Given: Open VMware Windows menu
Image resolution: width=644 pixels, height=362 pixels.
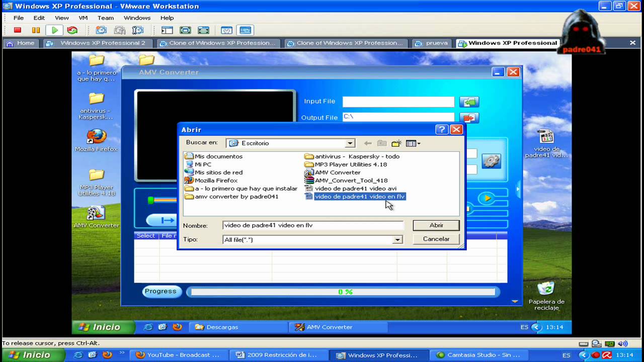Looking at the screenshot, I should pos(137,18).
